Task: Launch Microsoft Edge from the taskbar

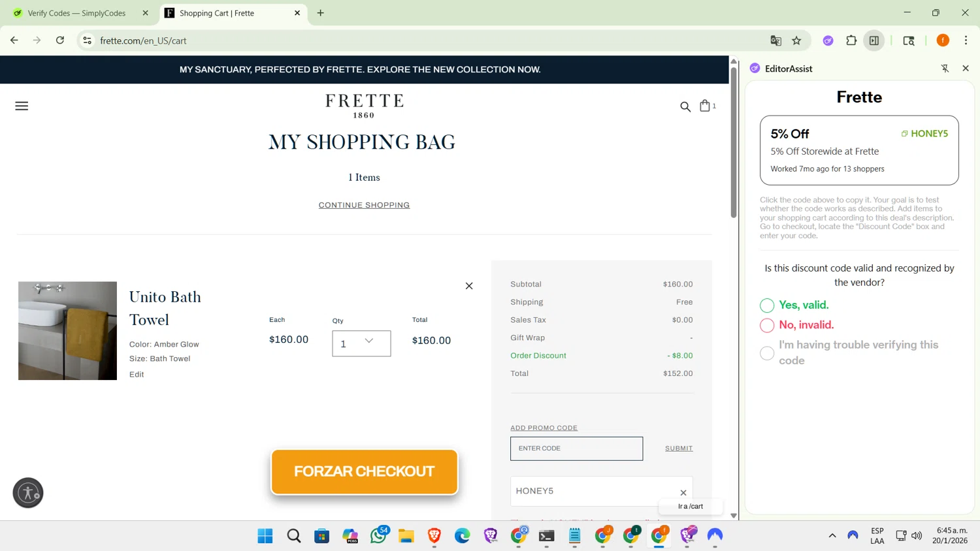Action: click(463, 536)
